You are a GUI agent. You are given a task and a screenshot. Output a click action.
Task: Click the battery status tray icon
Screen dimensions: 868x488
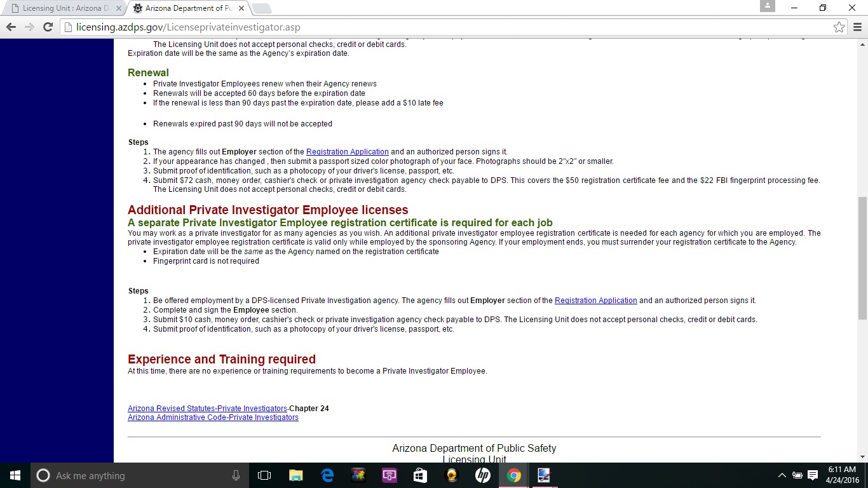797,475
